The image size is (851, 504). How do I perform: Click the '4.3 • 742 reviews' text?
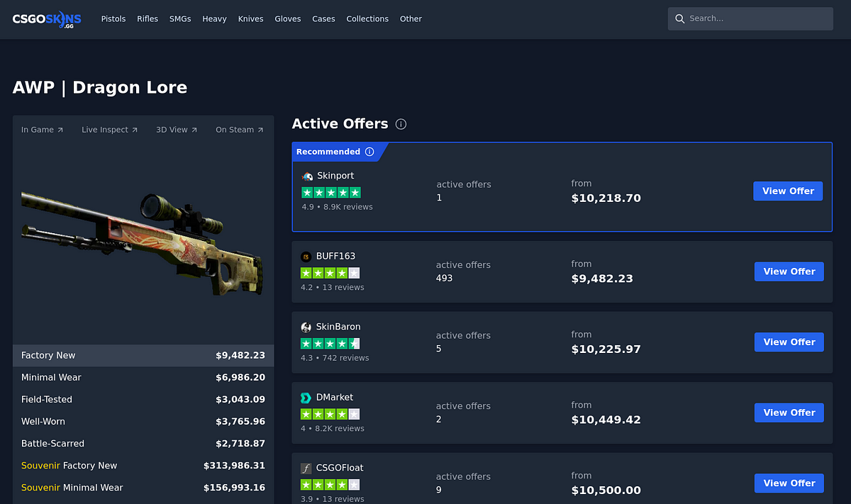335,358
